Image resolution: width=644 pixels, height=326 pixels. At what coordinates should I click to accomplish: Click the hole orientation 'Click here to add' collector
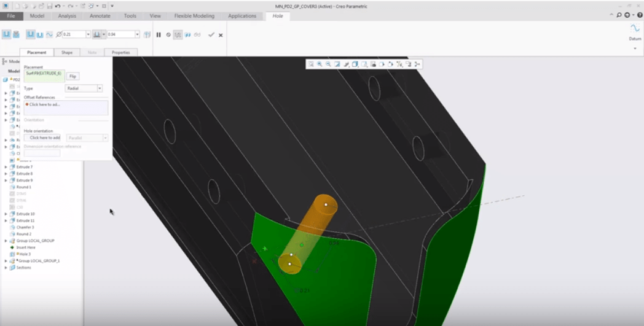tap(45, 138)
